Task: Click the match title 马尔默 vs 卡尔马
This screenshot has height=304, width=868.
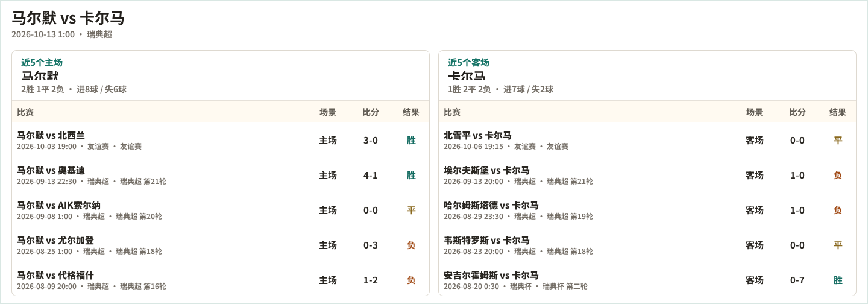Action: point(68,18)
